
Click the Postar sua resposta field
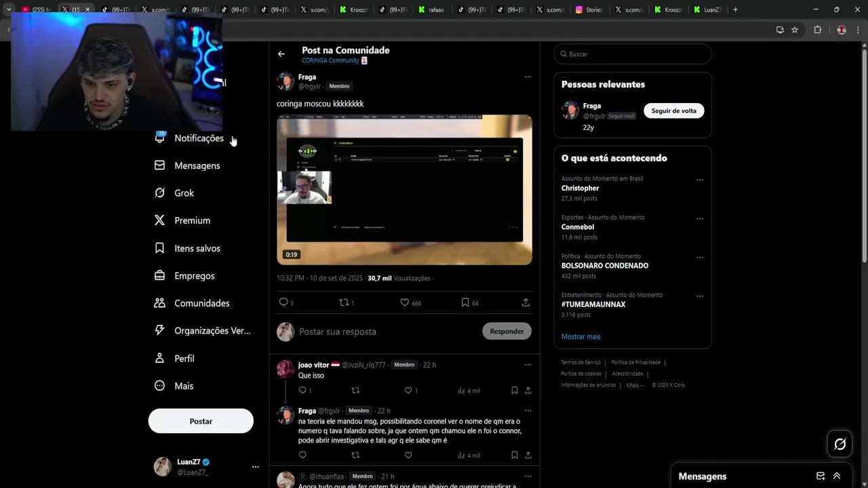(387, 331)
